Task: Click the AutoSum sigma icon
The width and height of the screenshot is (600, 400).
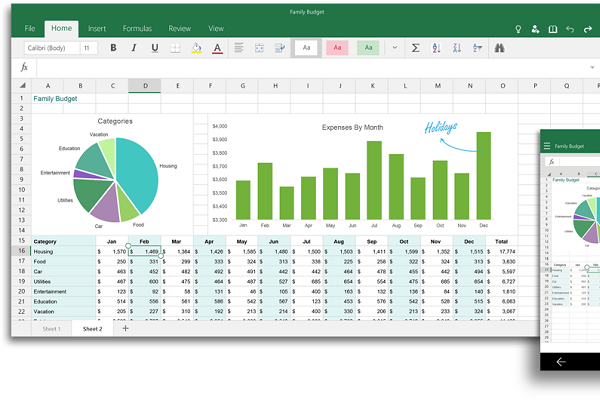Action: (x=416, y=48)
